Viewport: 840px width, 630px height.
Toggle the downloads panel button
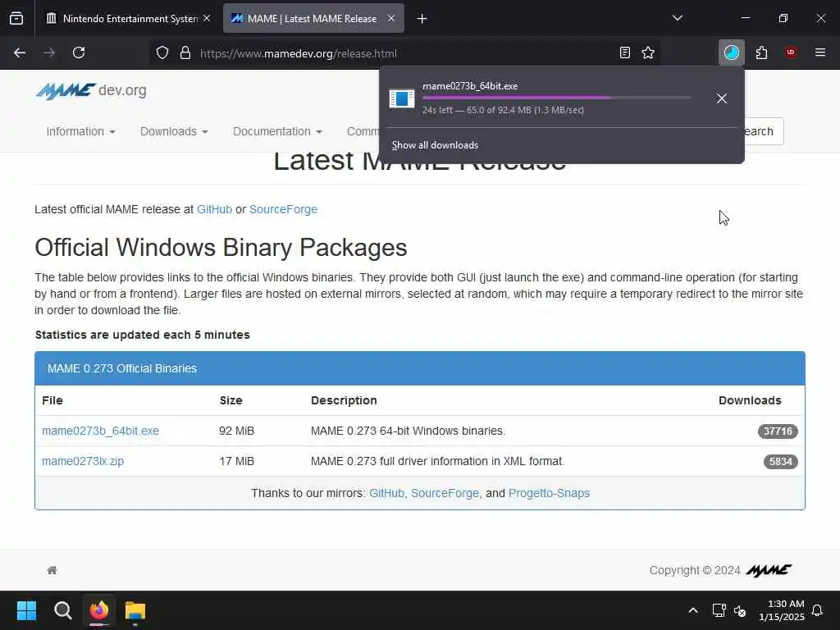pos(731,52)
